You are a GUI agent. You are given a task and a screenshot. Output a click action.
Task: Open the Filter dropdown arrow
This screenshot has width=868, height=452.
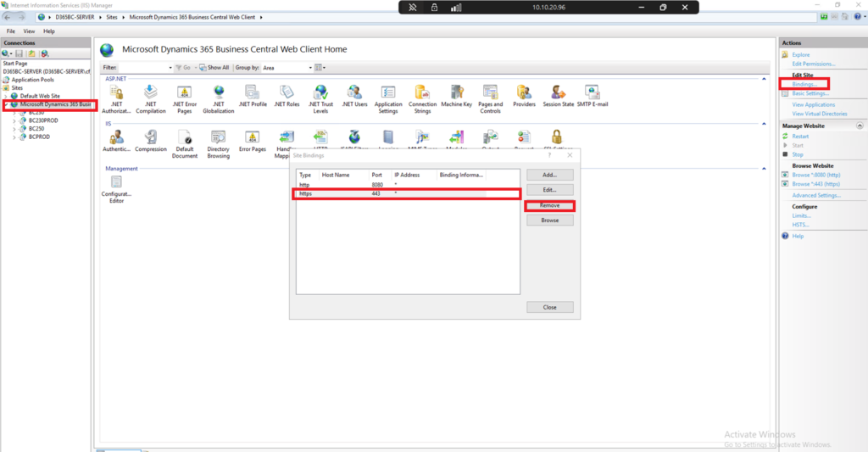(170, 68)
